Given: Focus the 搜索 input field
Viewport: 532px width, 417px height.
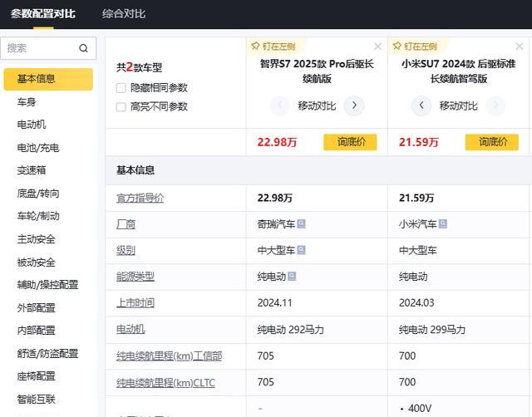Looking at the screenshot, I should [48, 48].
